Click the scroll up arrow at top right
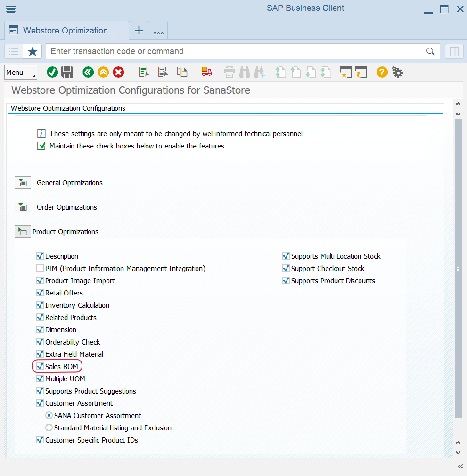The height and width of the screenshot is (476, 467). tap(458, 104)
